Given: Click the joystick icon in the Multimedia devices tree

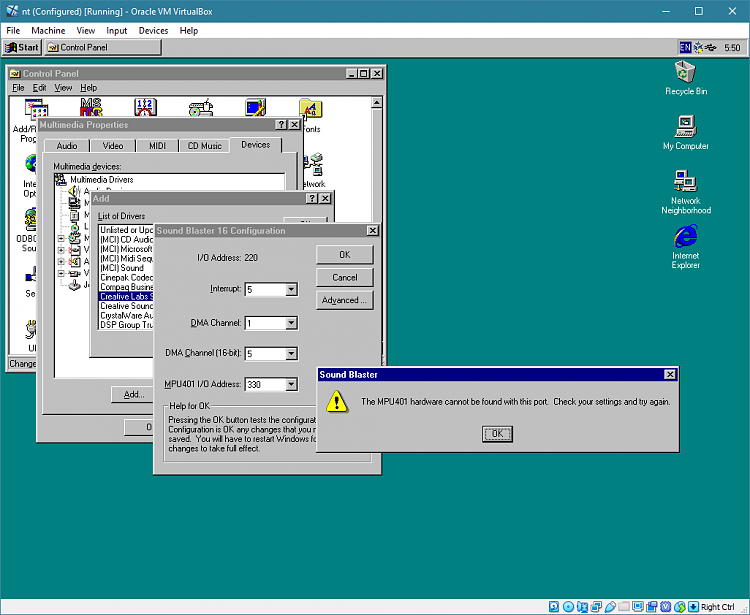Looking at the screenshot, I should click(74, 286).
